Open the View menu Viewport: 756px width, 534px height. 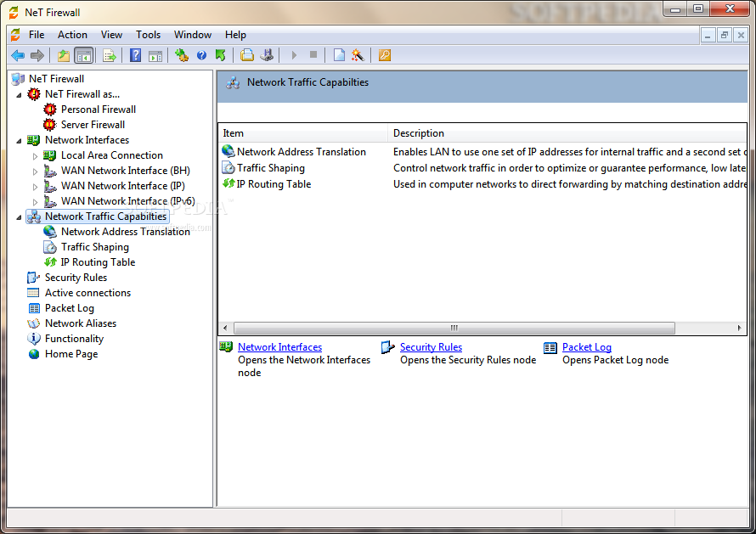111,35
